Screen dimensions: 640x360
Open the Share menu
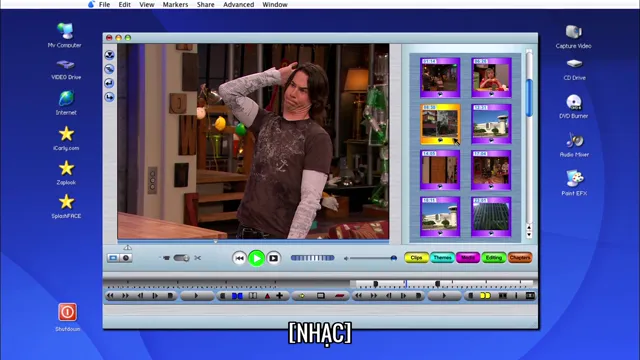click(x=205, y=4)
